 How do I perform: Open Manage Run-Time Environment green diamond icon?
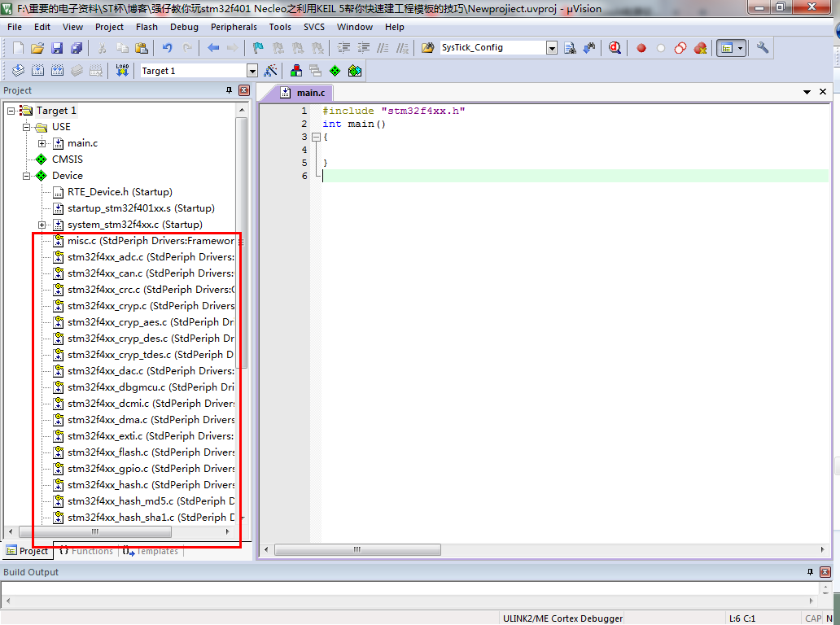[x=335, y=71]
